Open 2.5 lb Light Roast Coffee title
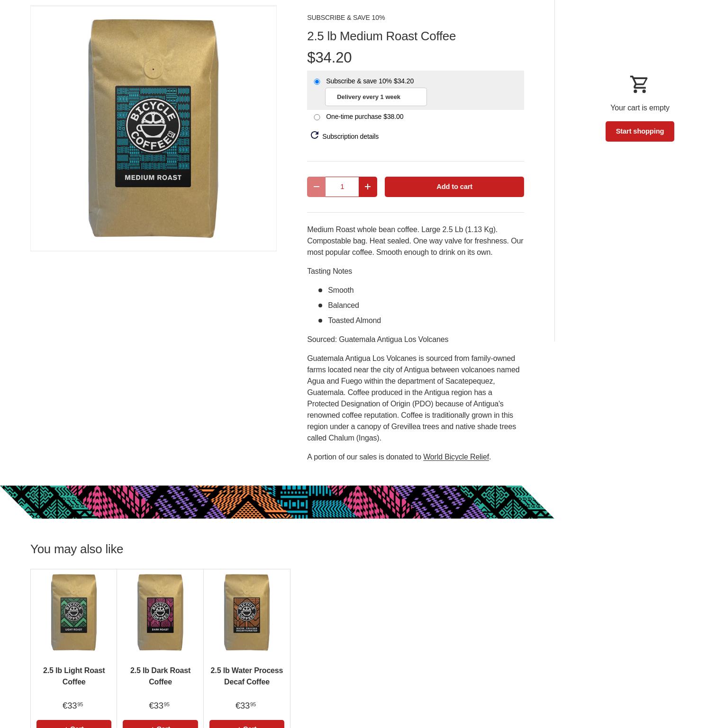725x728 pixels. (x=74, y=676)
